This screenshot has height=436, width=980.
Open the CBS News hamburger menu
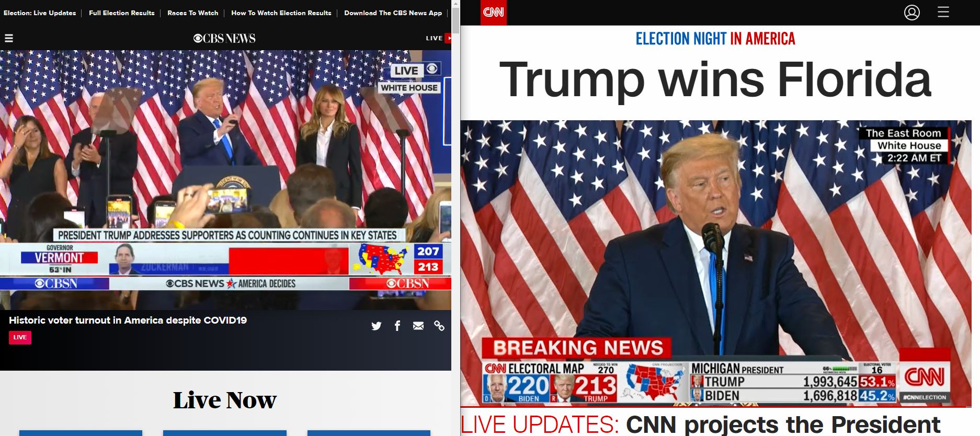[x=9, y=38]
